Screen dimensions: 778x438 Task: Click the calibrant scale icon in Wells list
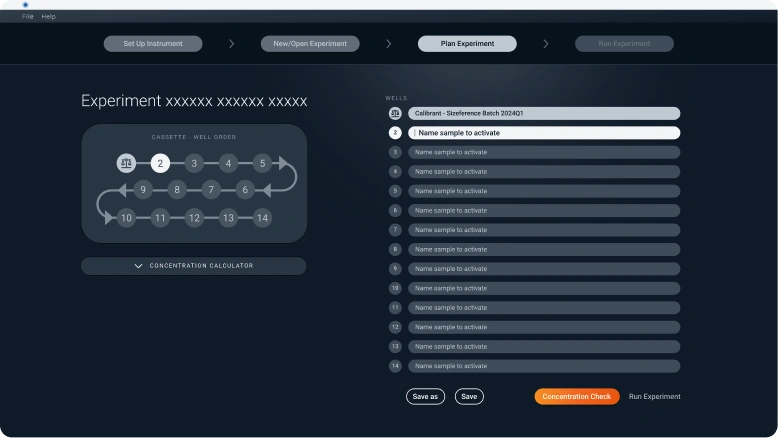pos(395,114)
